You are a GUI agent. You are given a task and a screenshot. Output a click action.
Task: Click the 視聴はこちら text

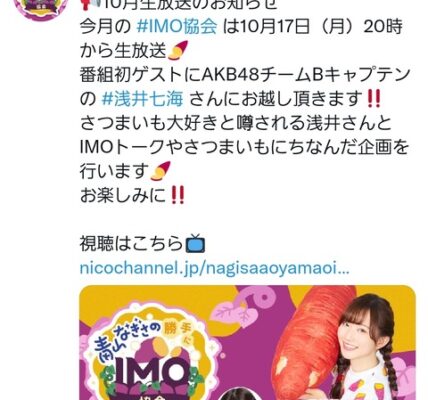tap(132, 244)
